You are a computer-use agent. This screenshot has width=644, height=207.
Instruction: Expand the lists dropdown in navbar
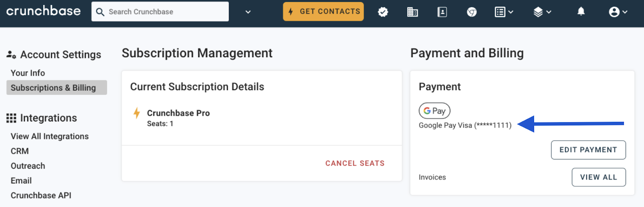[504, 12]
